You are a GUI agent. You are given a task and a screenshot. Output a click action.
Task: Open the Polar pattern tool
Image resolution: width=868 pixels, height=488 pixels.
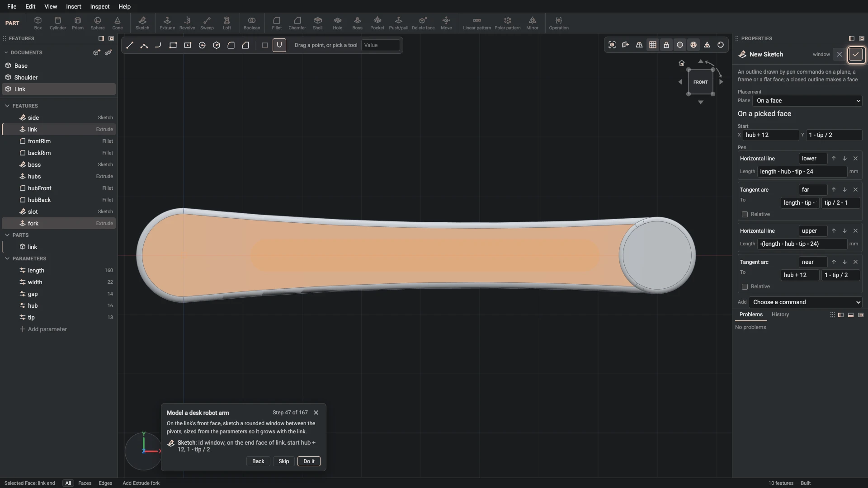pos(507,23)
